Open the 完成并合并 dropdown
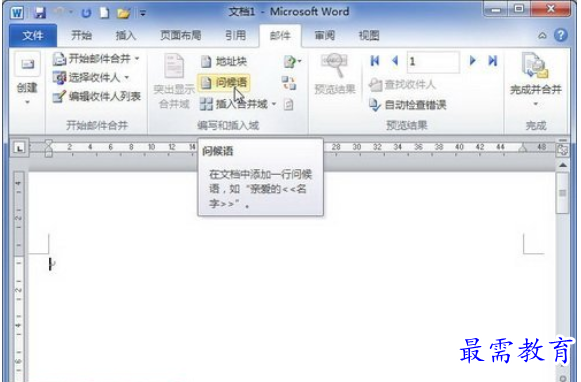The width and height of the screenshot is (581, 382). [535, 80]
